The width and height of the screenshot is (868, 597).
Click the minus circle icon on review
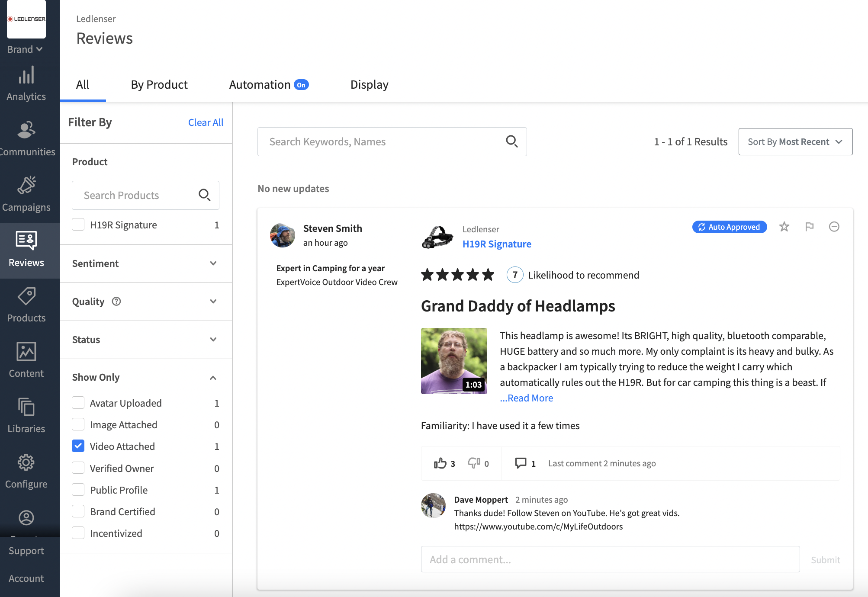(x=834, y=227)
